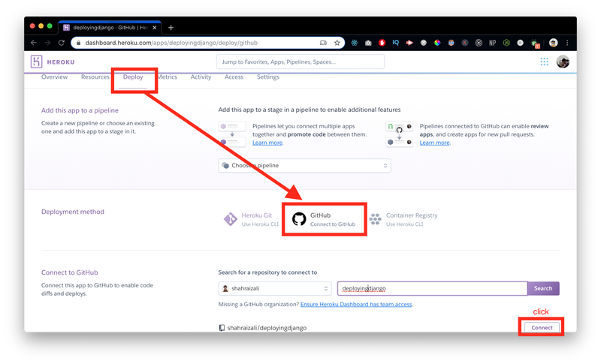Click the repository icon beside shahraizali/deployingdjango

click(222, 328)
